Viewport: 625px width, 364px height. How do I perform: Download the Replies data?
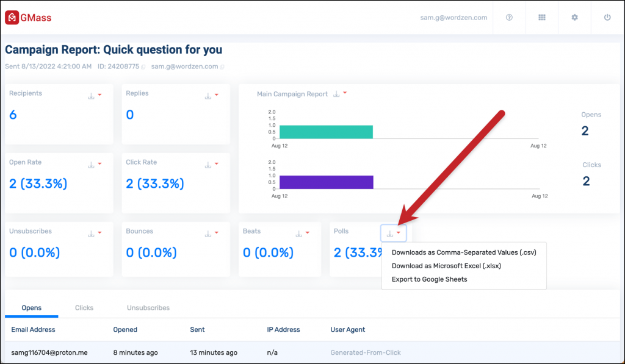tap(209, 95)
